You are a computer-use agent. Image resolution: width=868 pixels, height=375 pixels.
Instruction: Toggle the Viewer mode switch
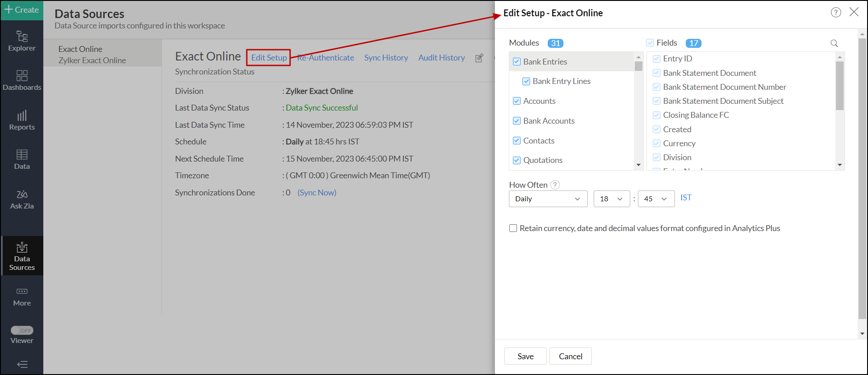pos(22,330)
